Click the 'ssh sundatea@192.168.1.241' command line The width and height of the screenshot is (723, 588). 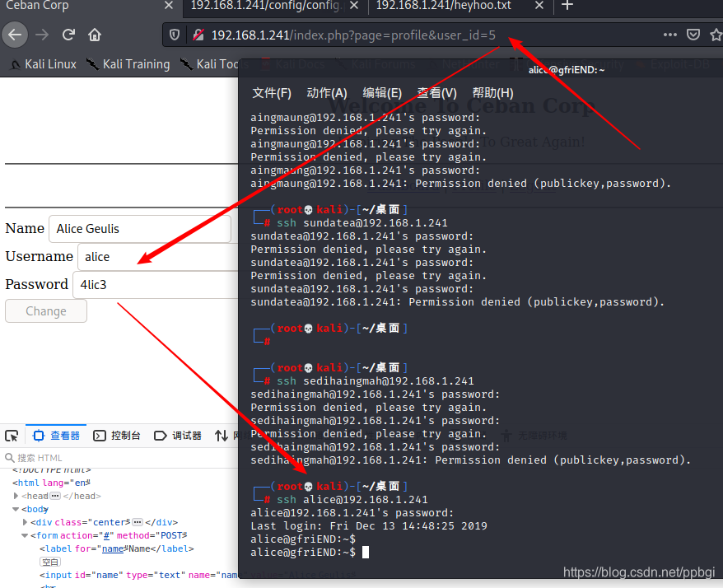[x=362, y=222]
